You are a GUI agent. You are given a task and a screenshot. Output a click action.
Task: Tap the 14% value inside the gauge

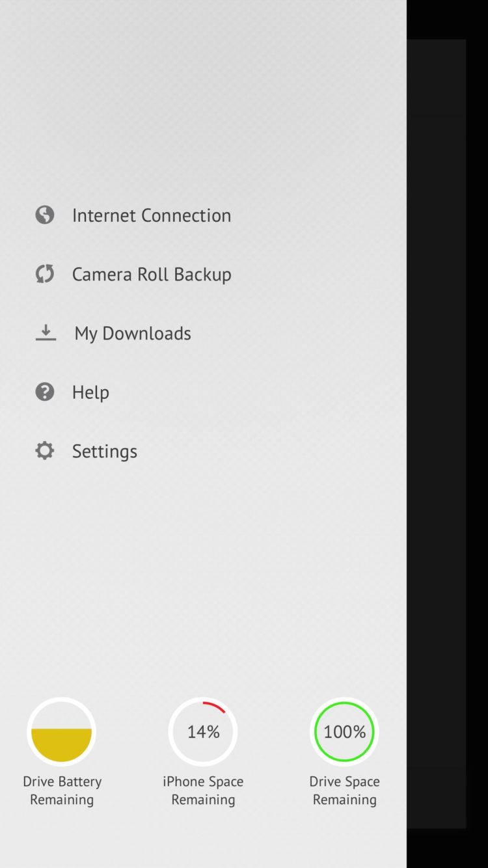point(203,732)
